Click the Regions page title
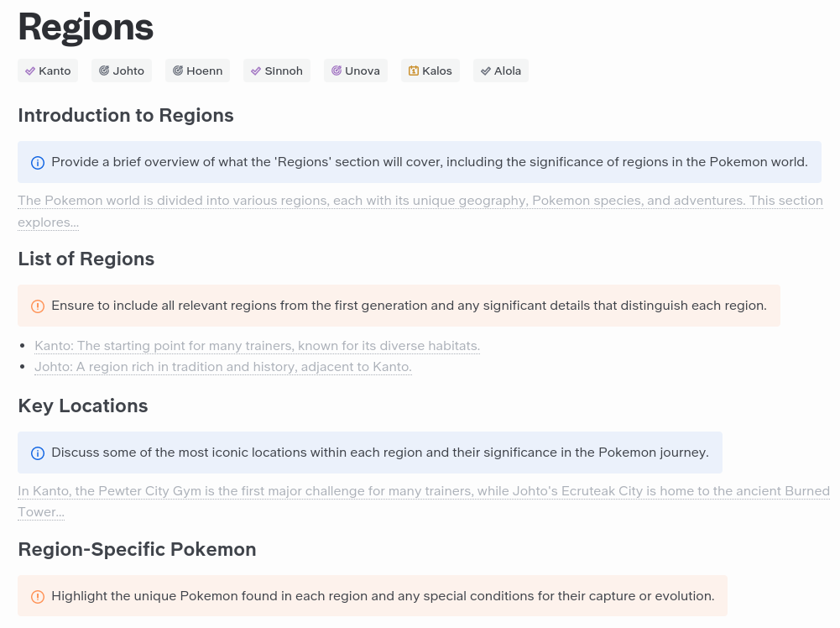This screenshot has width=840, height=628. tap(86, 26)
